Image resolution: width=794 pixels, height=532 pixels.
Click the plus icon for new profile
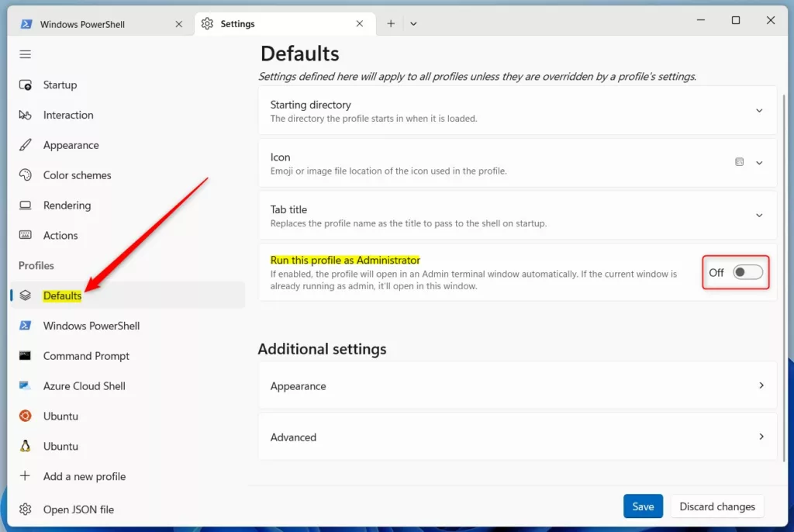point(25,475)
